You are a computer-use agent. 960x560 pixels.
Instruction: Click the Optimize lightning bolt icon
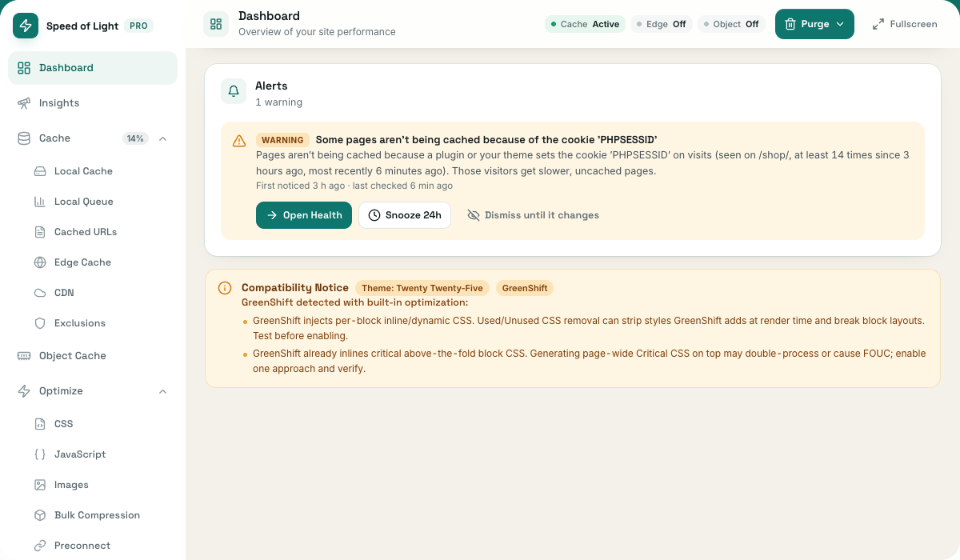point(24,391)
